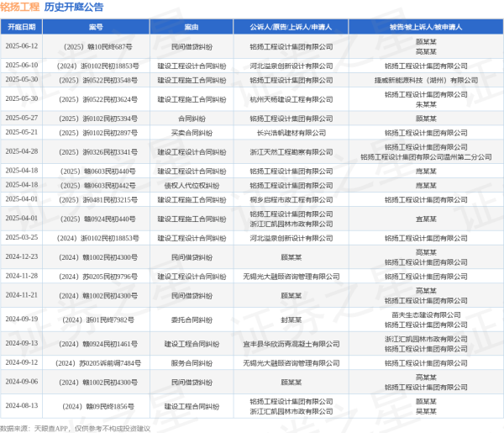504x433 pixels.
Task: Click the 债权人代位权纠纷 cause cell
Action: (192, 186)
